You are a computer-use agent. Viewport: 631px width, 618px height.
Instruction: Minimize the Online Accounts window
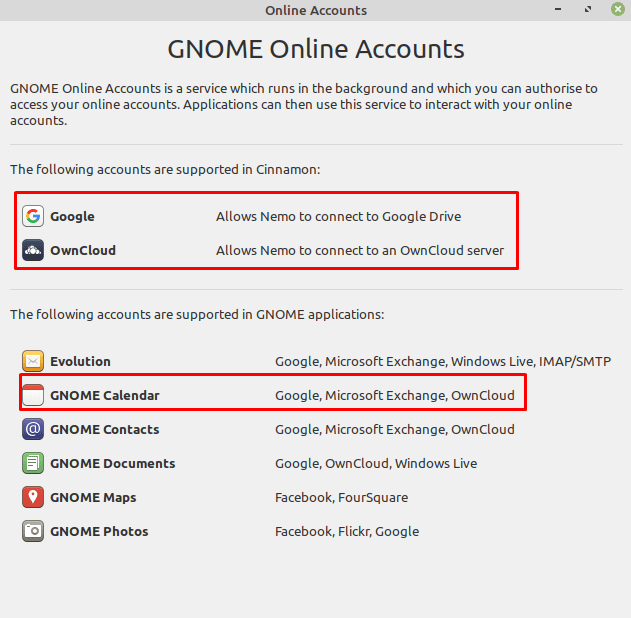558,9
